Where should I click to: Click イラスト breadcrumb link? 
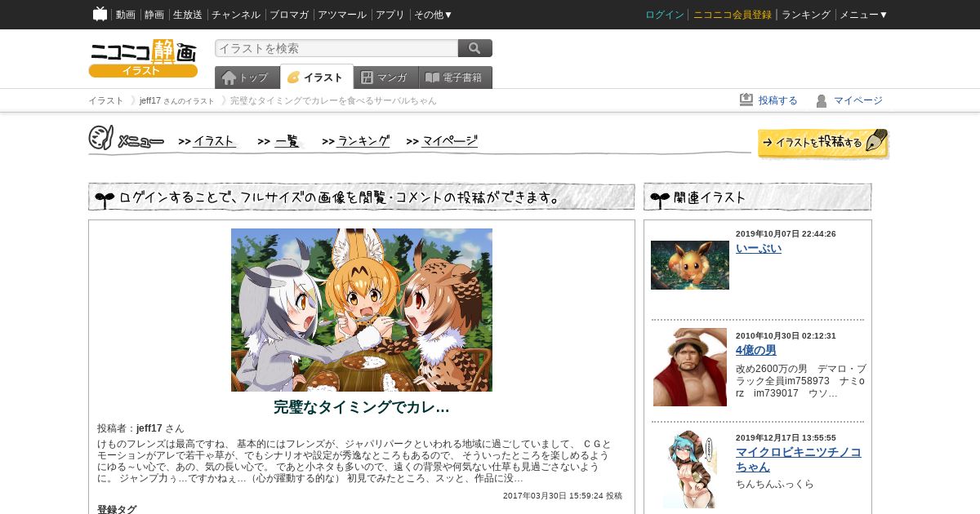[106, 100]
